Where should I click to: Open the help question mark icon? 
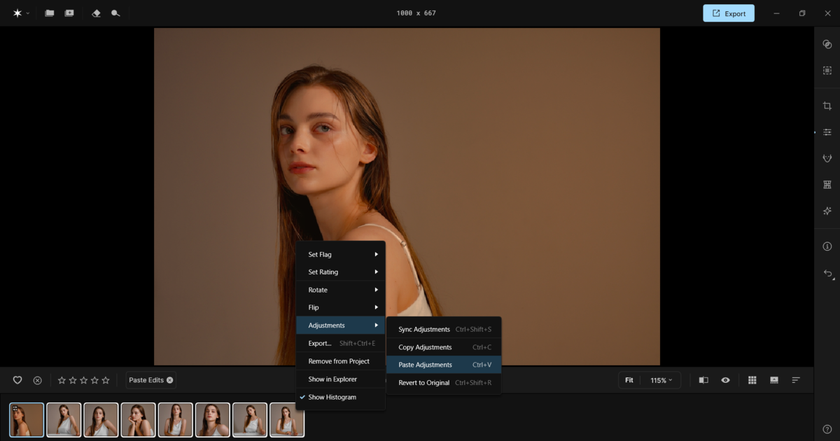tap(827, 429)
